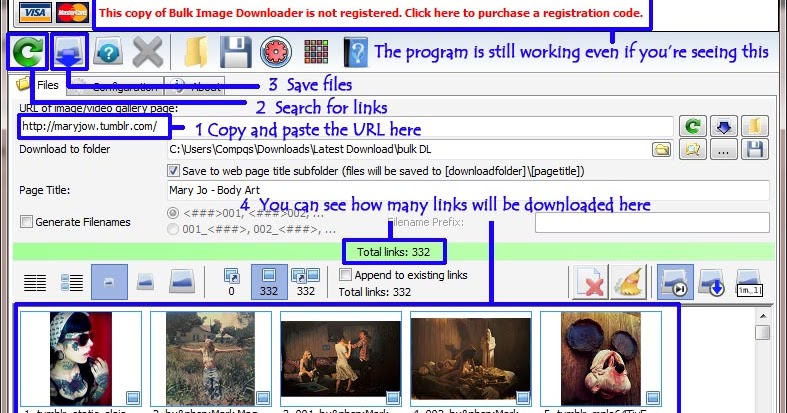The width and height of the screenshot is (787, 413).
Task: Select the dancing couple thumbnail, number 3
Action: tap(340, 358)
